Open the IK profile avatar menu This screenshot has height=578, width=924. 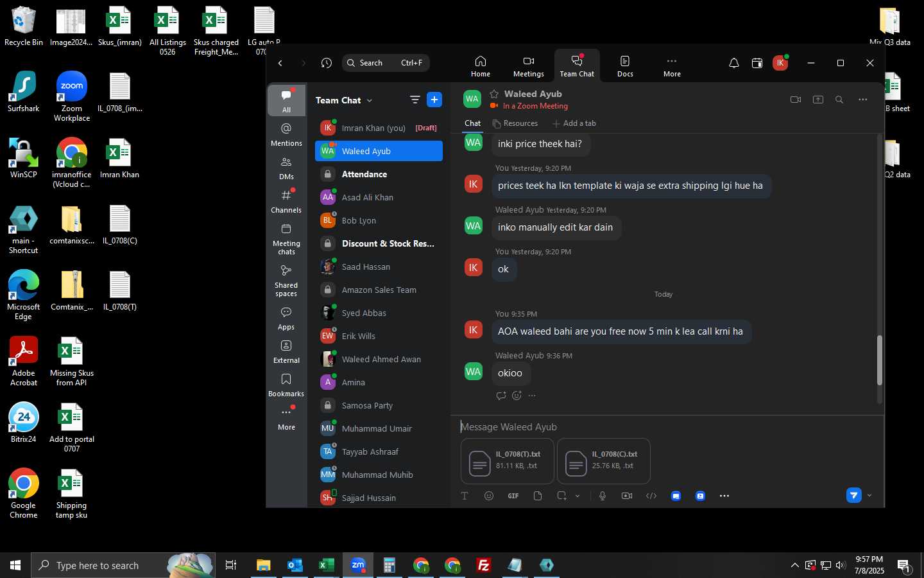pyautogui.click(x=780, y=63)
